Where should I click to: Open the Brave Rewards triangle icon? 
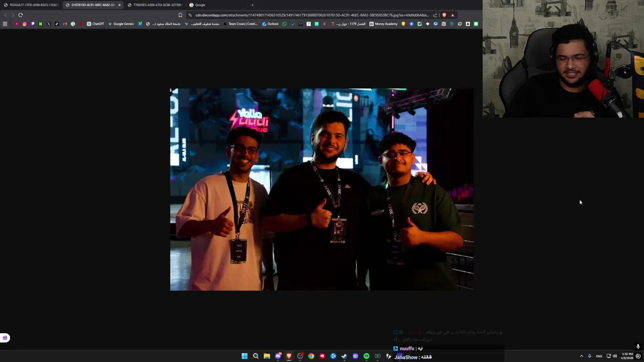pos(452,15)
